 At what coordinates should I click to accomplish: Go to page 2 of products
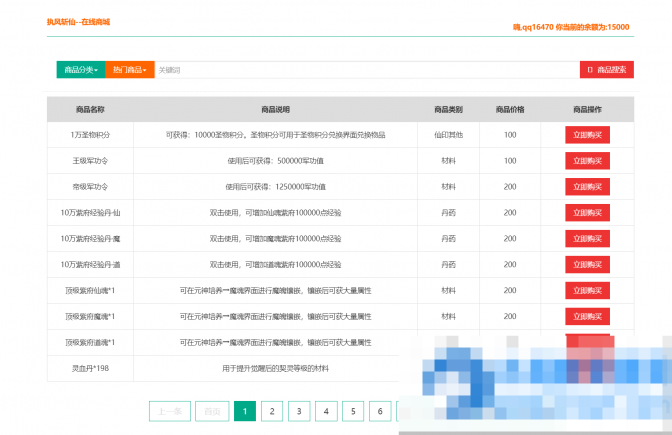point(271,410)
